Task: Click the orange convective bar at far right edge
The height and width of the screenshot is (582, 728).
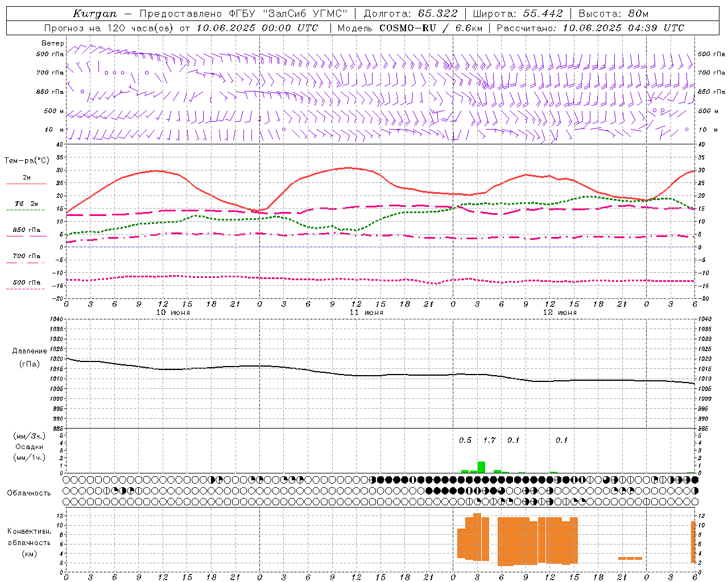Action: [693, 542]
